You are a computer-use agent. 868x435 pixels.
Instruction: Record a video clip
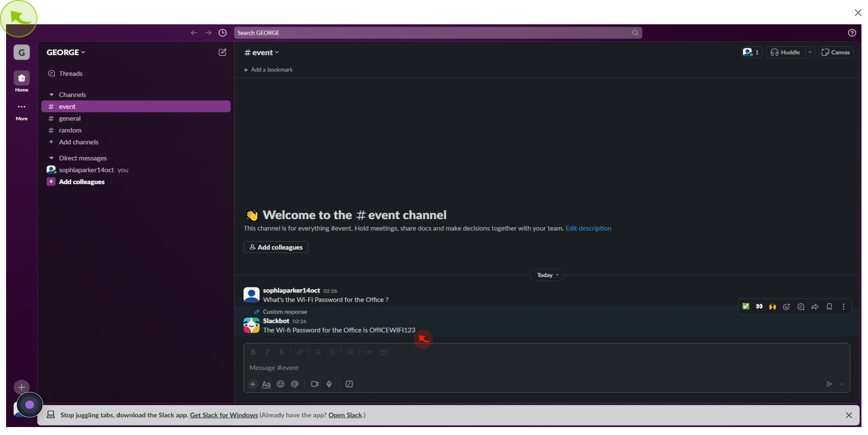click(315, 384)
